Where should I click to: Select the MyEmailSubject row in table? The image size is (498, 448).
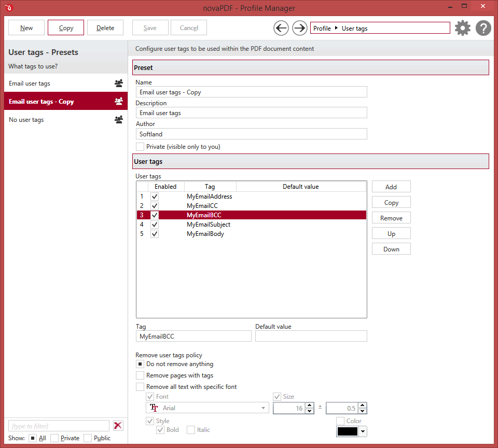(252, 225)
